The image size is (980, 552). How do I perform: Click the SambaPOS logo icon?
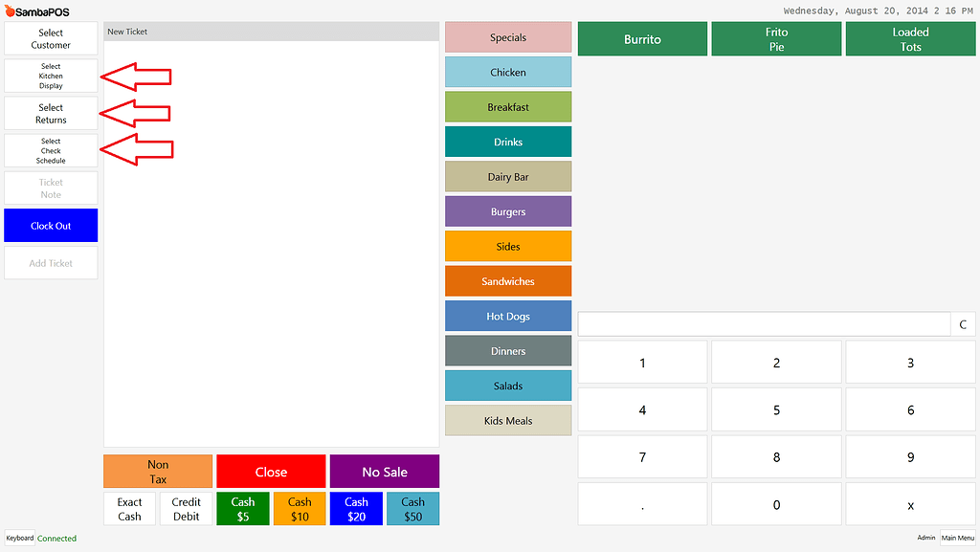click(10, 11)
